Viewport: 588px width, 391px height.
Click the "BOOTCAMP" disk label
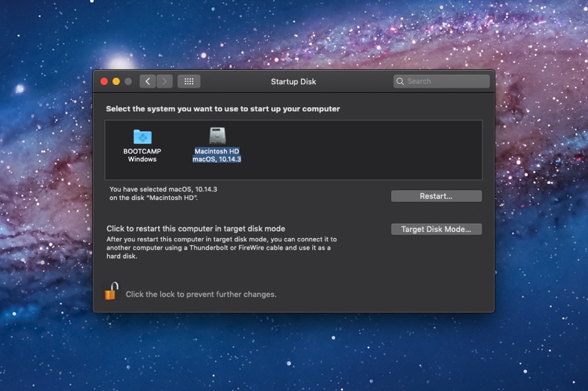[142, 151]
